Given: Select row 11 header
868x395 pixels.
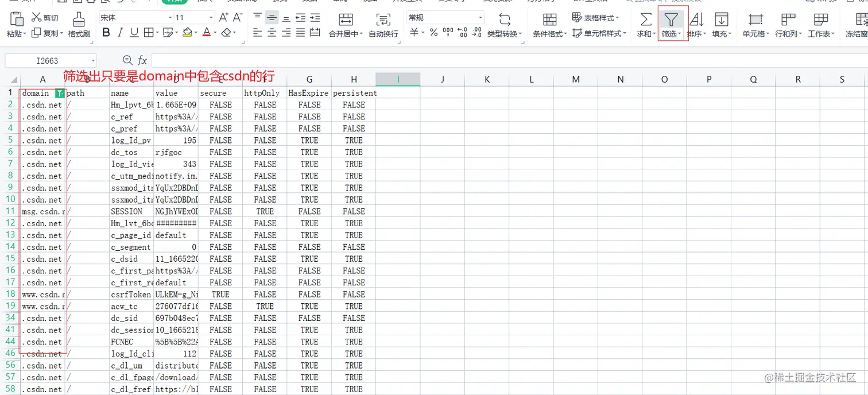Looking at the screenshot, I should [x=10, y=211].
